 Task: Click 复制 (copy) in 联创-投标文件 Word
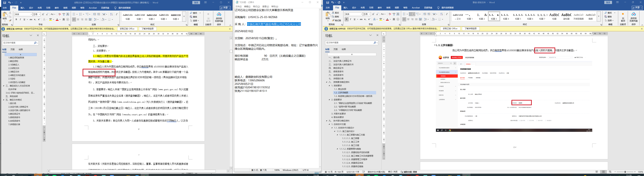(x=336, y=17)
